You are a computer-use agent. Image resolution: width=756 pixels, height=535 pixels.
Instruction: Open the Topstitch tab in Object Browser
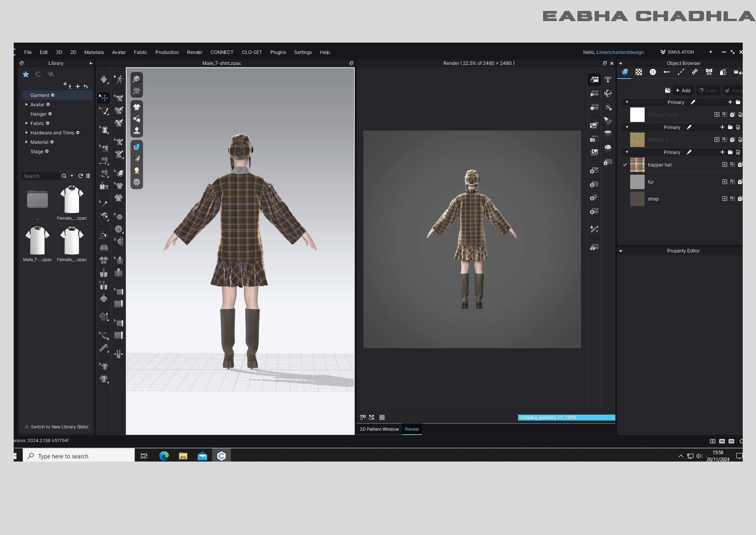tap(681, 72)
